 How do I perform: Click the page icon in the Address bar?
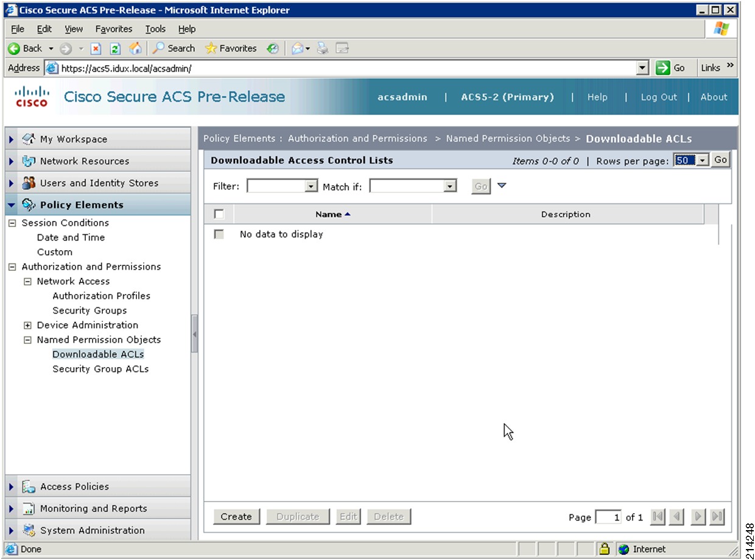tap(52, 68)
